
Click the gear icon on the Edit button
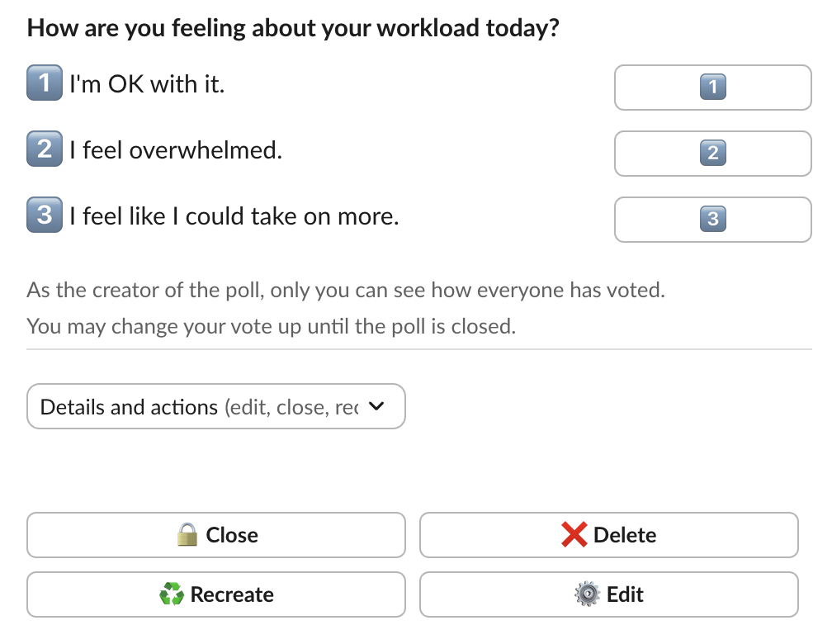tap(587, 594)
